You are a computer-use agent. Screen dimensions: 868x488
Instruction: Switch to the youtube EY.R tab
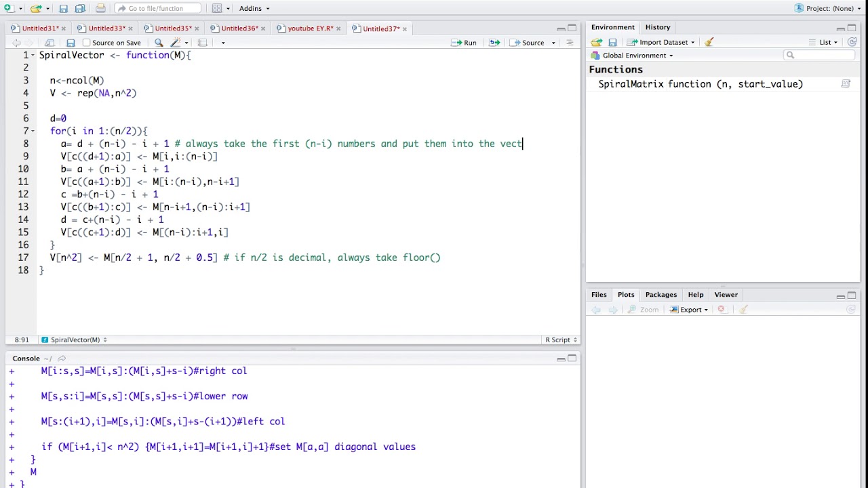pyautogui.click(x=310, y=28)
